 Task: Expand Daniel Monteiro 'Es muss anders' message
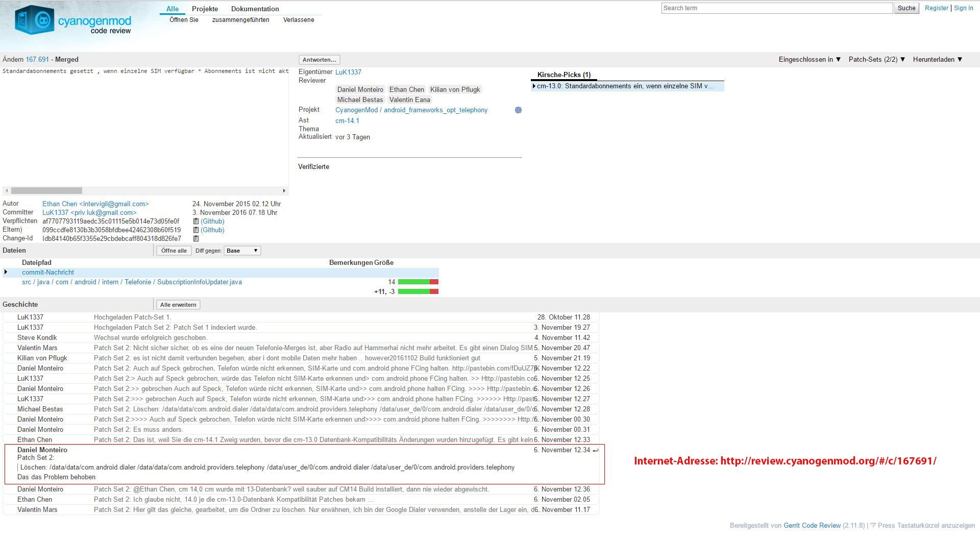(301, 430)
